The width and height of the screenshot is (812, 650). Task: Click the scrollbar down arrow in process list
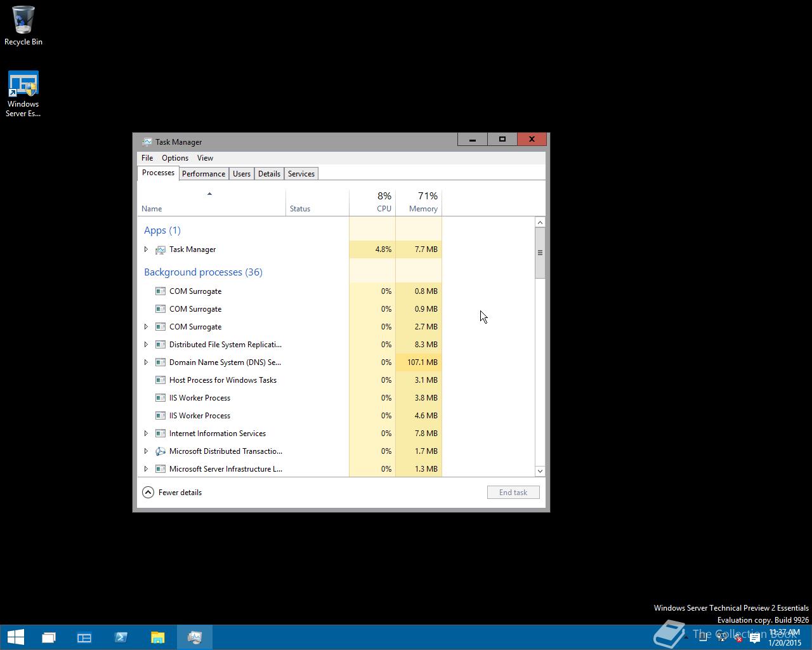[x=540, y=471]
